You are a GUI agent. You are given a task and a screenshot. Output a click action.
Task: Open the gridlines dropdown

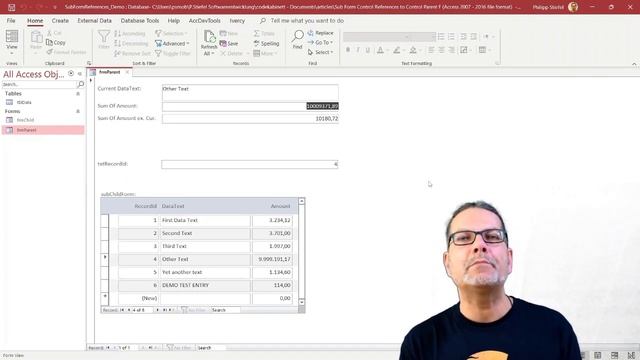[484, 50]
